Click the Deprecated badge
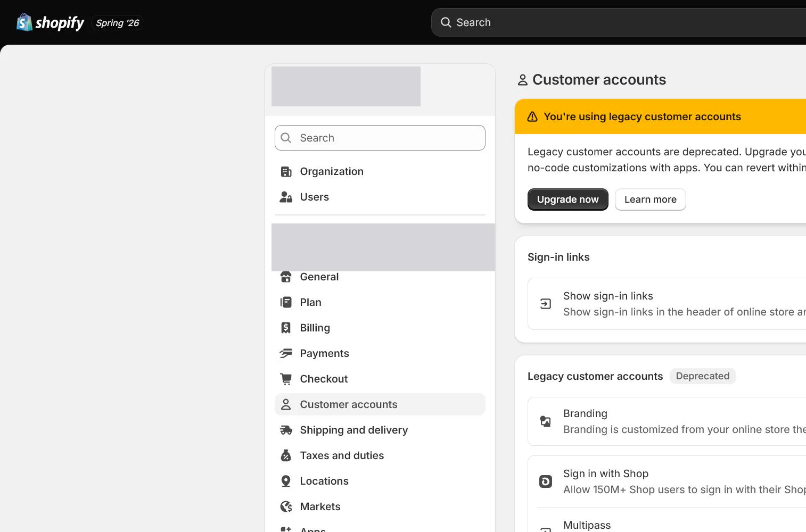806x532 pixels. [x=703, y=376]
